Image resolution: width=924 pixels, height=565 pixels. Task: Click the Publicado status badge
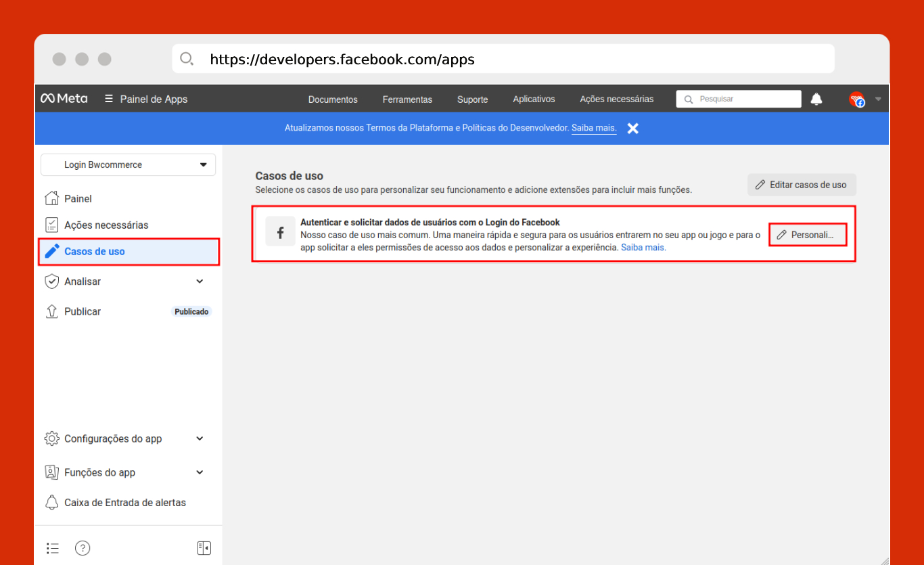point(191,312)
